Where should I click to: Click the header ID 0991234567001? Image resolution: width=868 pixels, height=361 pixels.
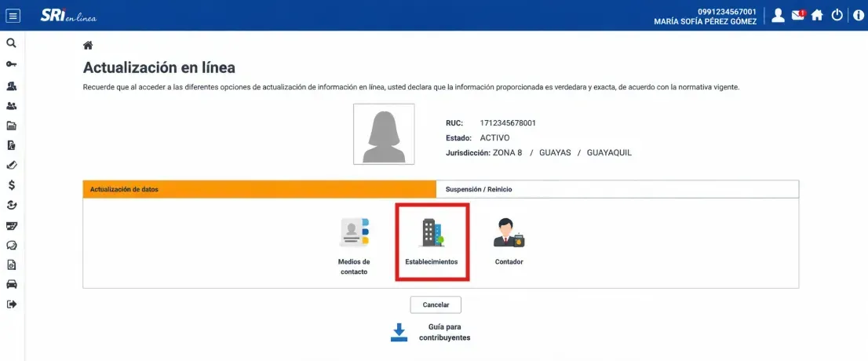tap(727, 11)
